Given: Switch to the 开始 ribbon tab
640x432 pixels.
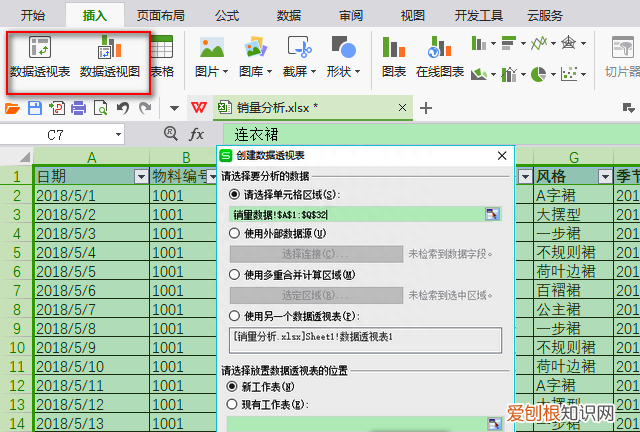Looking at the screenshot, I should (x=33, y=16).
